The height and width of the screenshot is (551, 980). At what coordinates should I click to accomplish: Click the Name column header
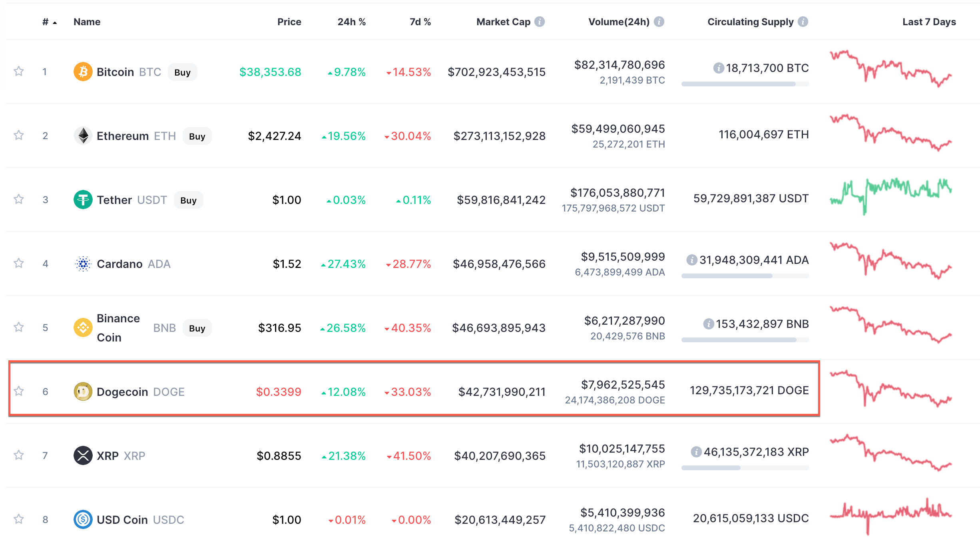pos(87,22)
